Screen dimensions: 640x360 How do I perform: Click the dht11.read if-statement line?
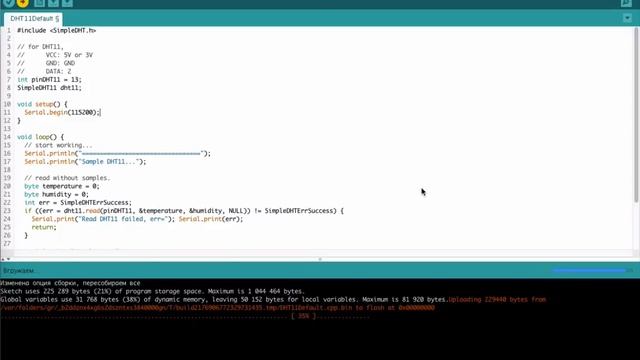coord(184,211)
